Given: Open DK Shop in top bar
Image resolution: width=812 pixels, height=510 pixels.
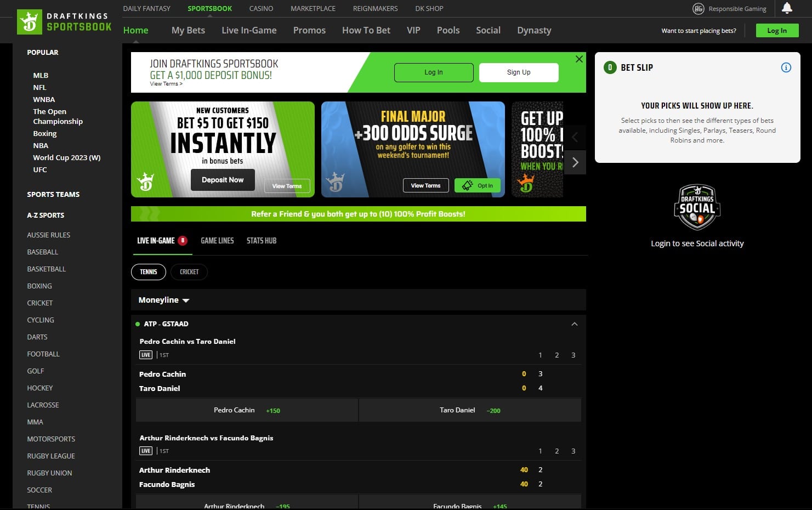Looking at the screenshot, I should 429,9.
